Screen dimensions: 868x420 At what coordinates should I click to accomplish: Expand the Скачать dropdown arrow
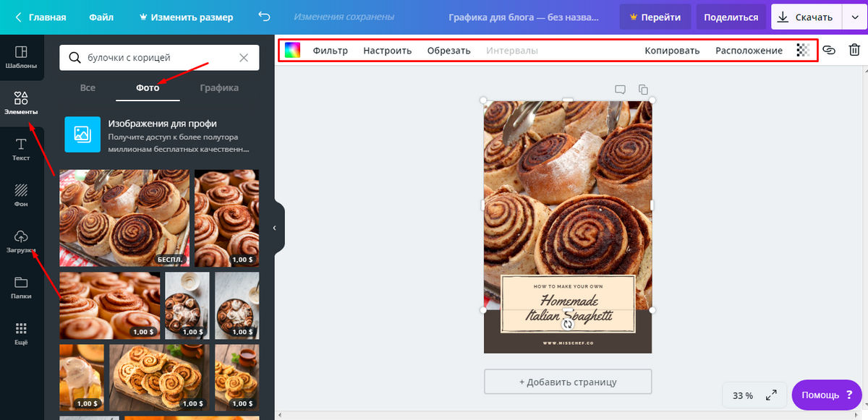pos(854,17)
